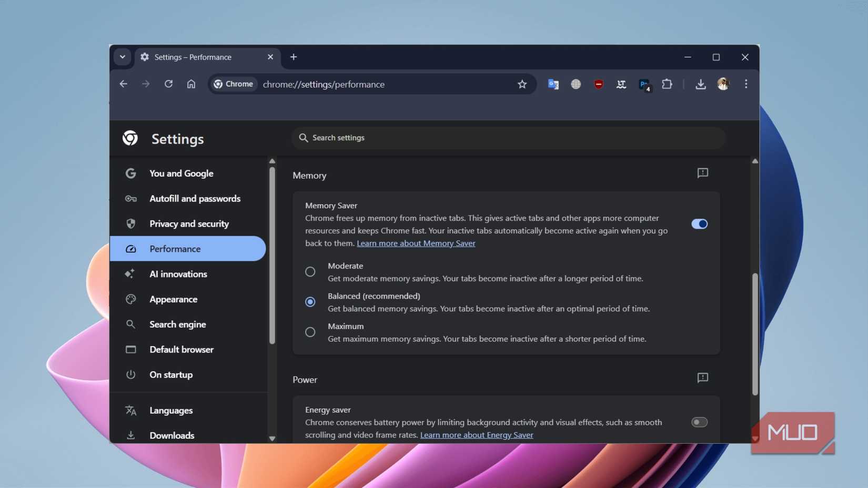Open the LanguageTool extension
The height and width of the screenshot is (488, 868).
pyautogui.click(x=621, y=84)
